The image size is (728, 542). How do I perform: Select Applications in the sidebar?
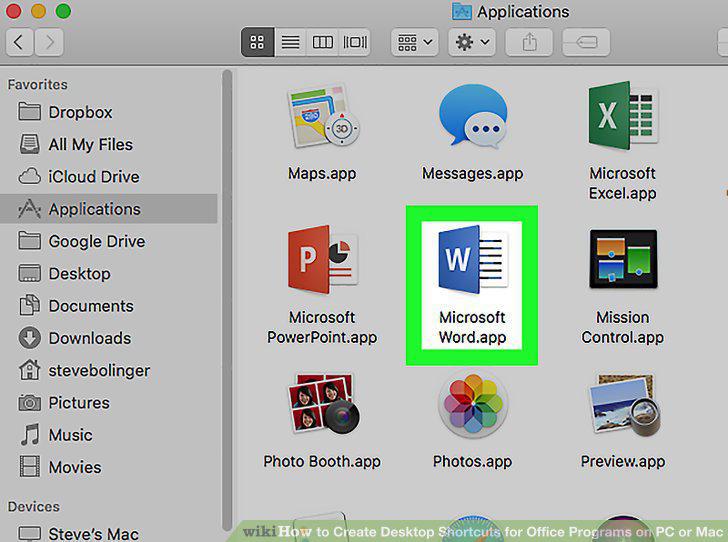[109, 209]
